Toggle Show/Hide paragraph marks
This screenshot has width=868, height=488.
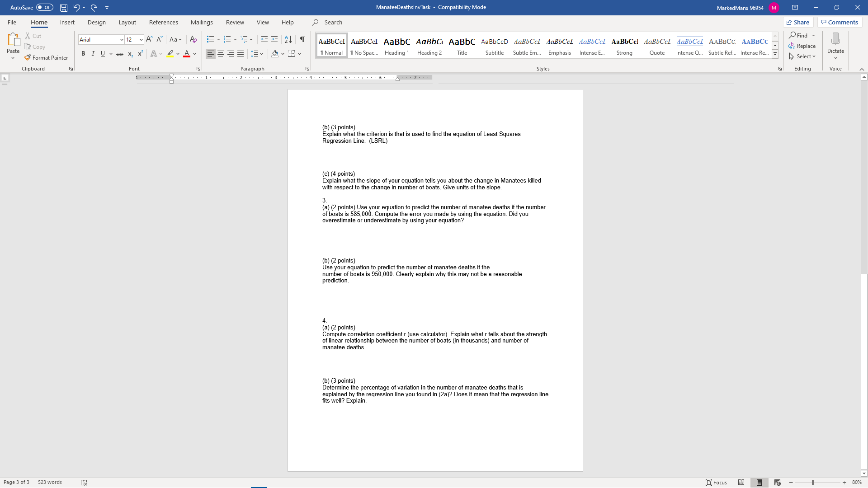coord(302,39)
